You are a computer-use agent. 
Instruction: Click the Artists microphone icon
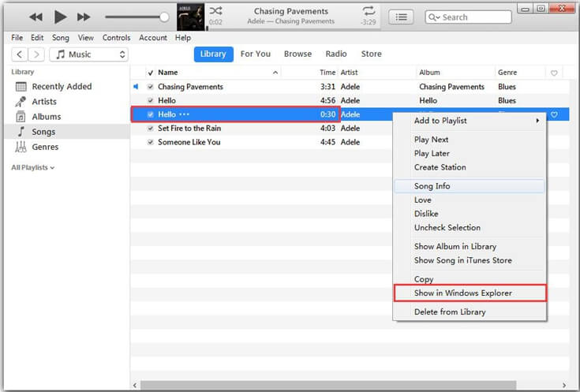[21, 101]
